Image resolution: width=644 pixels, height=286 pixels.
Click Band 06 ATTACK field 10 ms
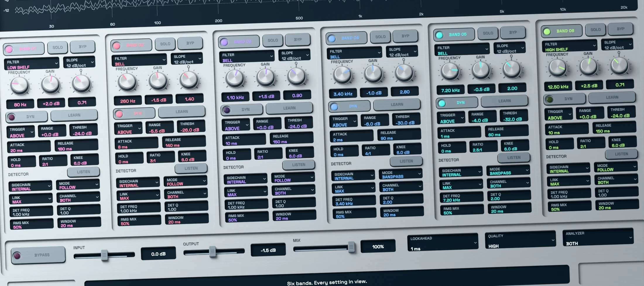[566, 130]
